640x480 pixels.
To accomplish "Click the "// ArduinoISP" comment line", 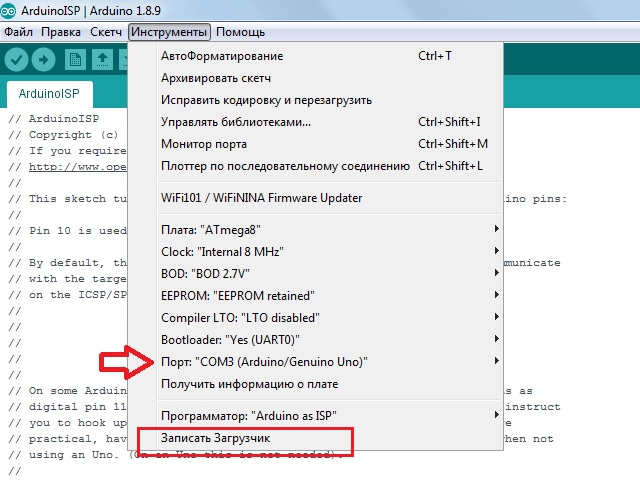I will tap(53, 119).
